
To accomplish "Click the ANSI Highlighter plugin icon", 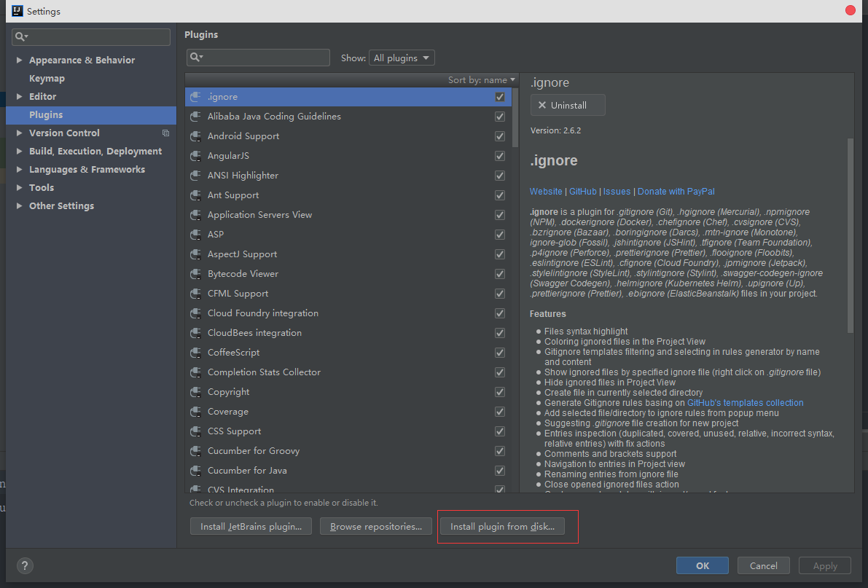I will 195,176.
